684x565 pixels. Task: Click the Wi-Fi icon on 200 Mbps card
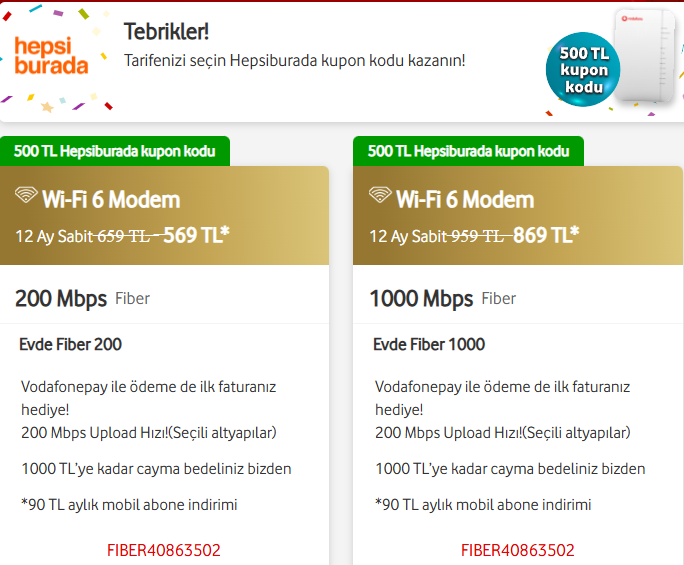26,197
